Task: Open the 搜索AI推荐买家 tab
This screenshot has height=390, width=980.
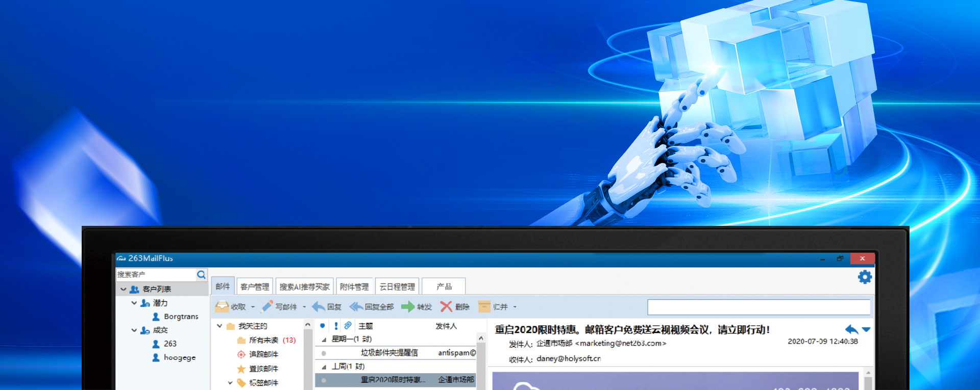Action: click(x=304, y=287)
